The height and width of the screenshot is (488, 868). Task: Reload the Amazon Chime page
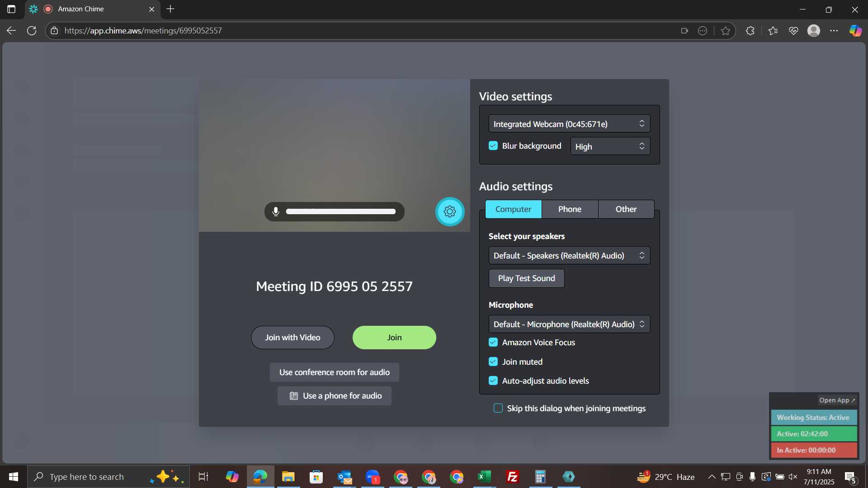click(x=32, y=31)
